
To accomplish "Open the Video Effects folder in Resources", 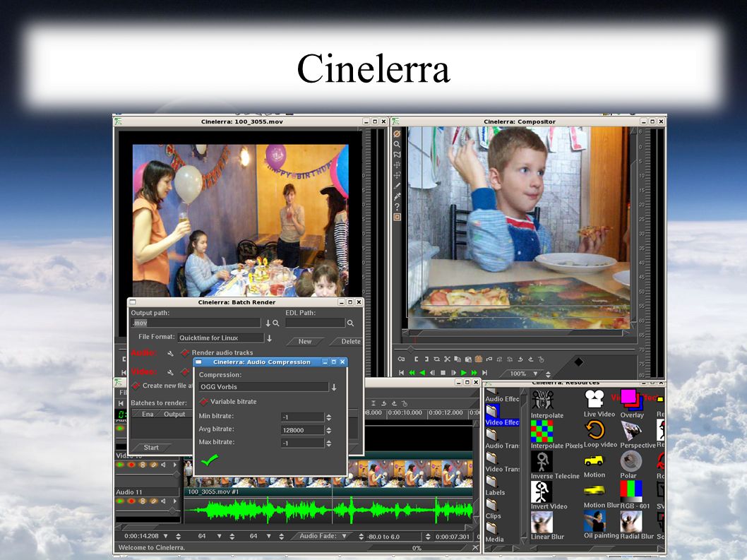I will pos(502,416).
